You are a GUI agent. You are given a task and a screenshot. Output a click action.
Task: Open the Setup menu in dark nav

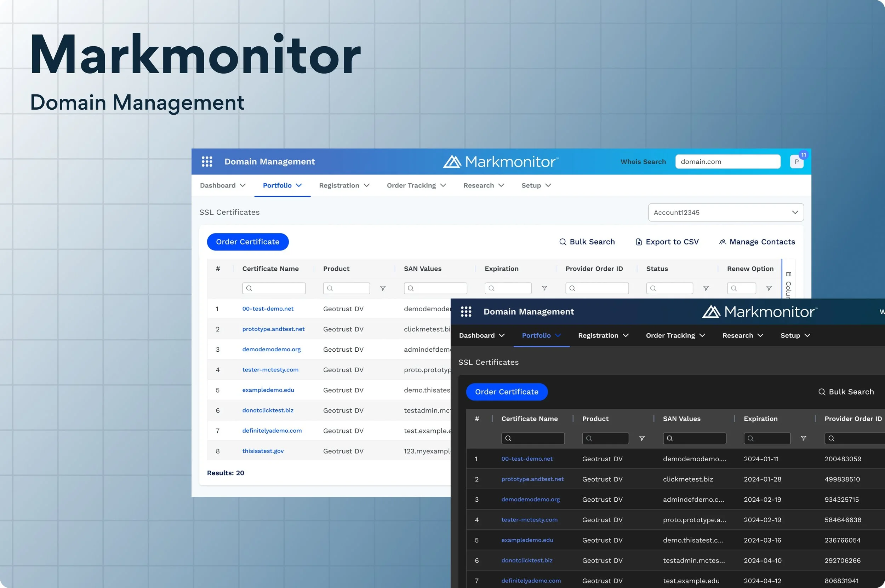[795, 336]
